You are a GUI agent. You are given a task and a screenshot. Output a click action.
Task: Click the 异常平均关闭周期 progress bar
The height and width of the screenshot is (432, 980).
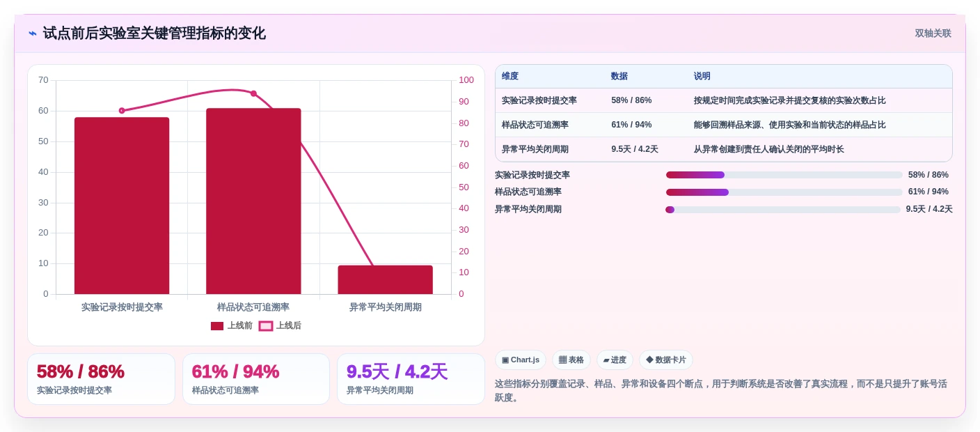(x=783, y=210)
